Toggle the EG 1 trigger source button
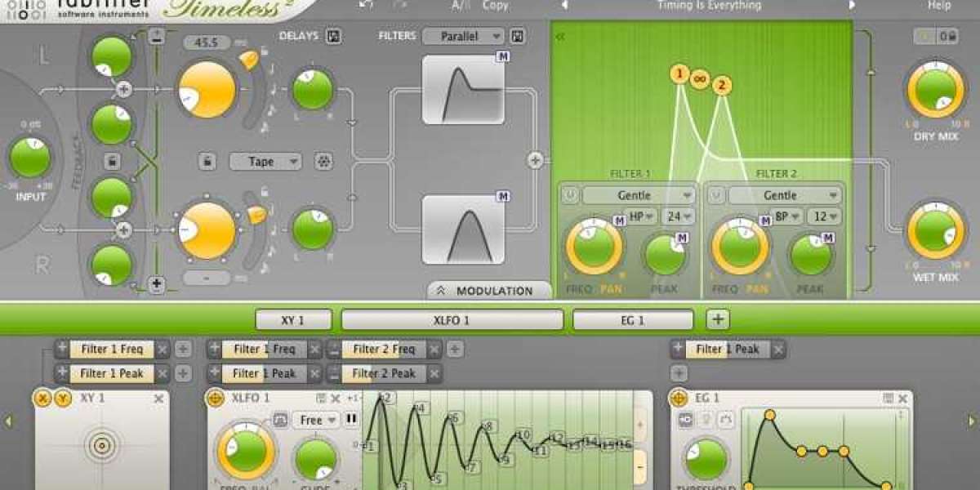Viewport: 980px width, 490px height. (684, 420)
